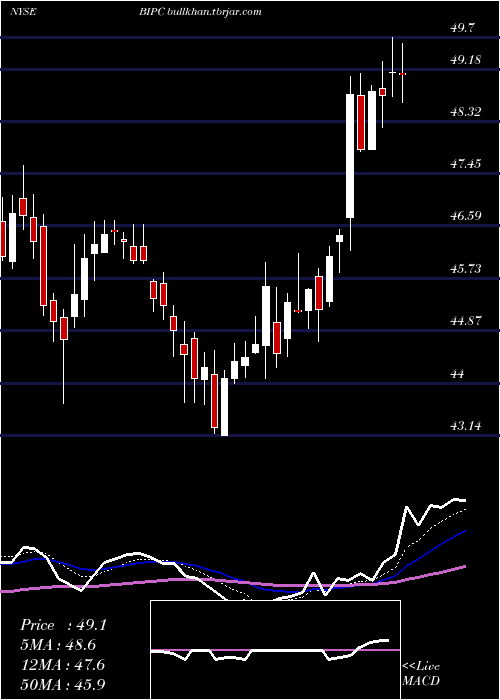Click the last candlestick on the chart

click(x=403, y=74)
